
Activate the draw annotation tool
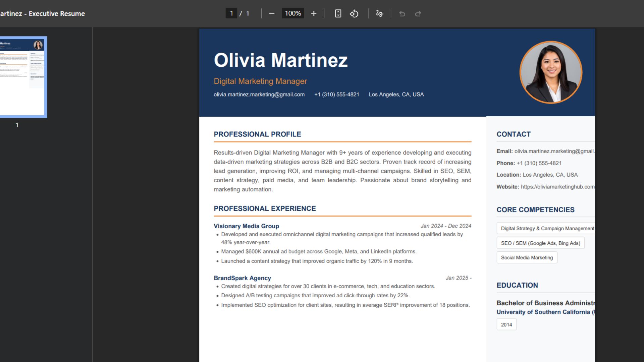(x=379, y=13)
